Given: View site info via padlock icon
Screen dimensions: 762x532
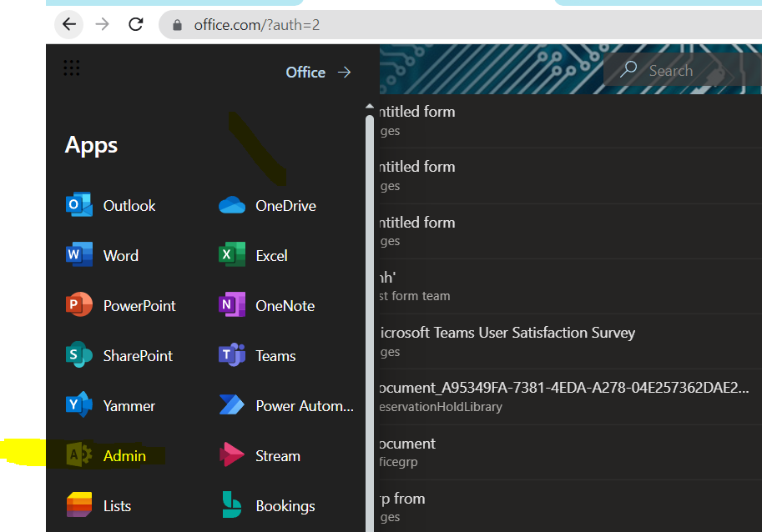Looking at the screenshot, I should [x=178, y=25].
